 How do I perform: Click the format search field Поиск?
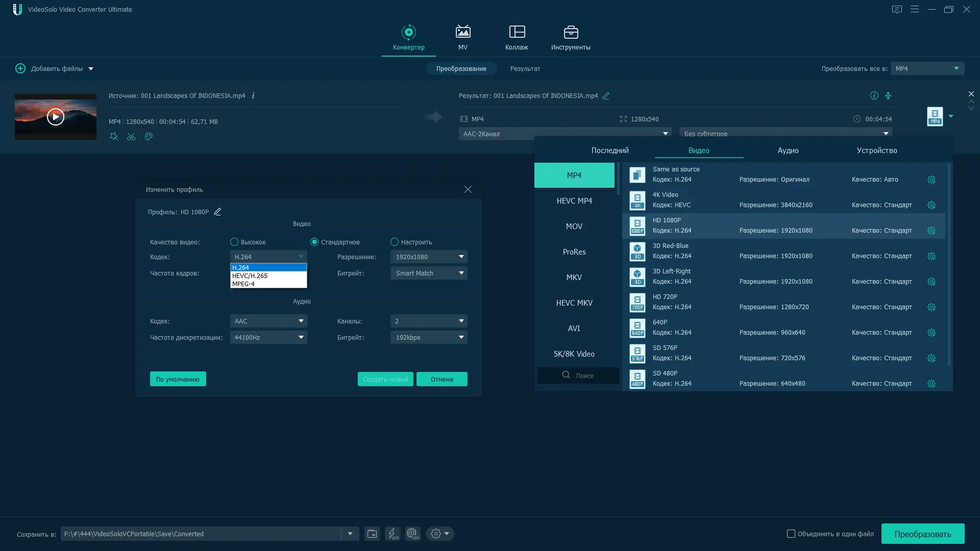(x=582, y=375)
